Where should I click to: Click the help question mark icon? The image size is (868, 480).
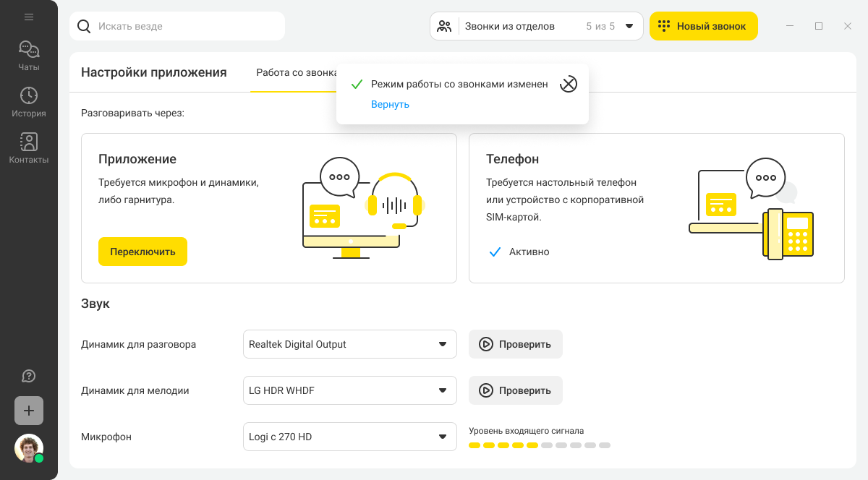(29, 376)
